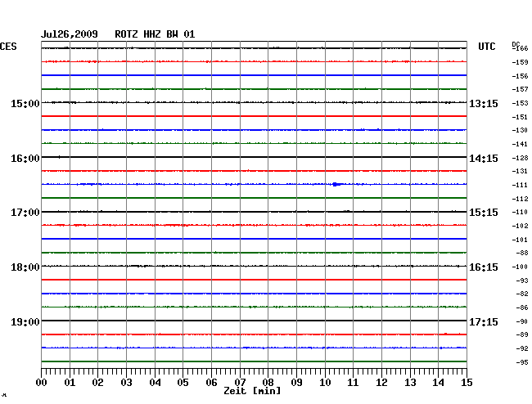Select the DC offset value -82
Image resolution: width=532 pixels, height=404 pixels.
coord(522,294)
